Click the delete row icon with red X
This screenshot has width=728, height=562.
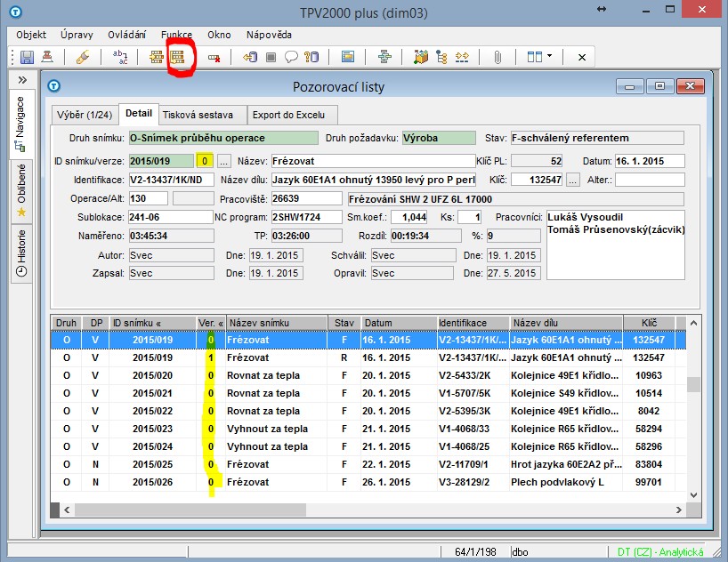(214, 58)
